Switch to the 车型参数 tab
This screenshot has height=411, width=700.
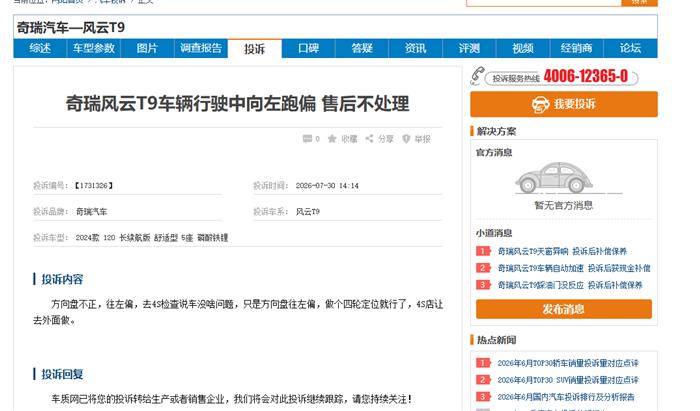(x=94, y=48)
